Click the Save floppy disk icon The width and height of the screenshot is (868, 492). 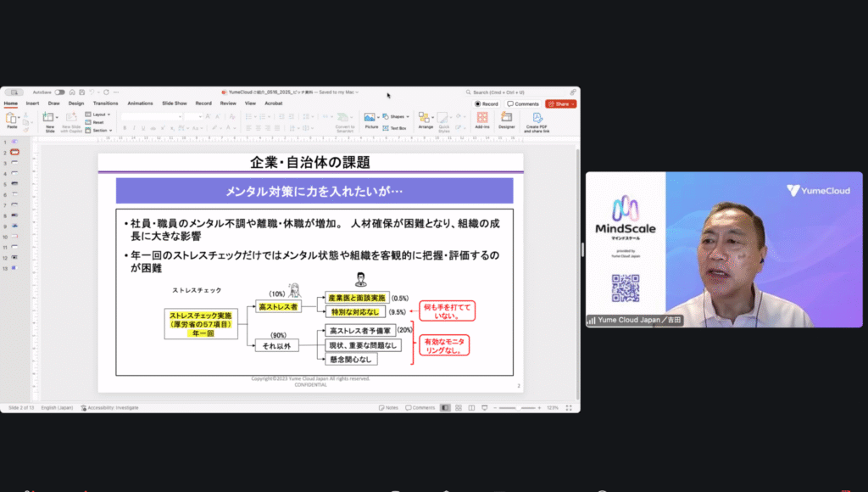click(82, 92)
